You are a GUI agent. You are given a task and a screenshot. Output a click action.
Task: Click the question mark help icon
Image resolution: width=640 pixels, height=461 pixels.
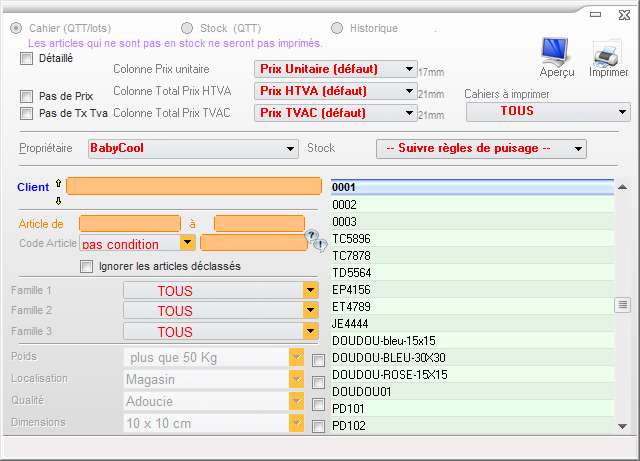coord(311,235)
